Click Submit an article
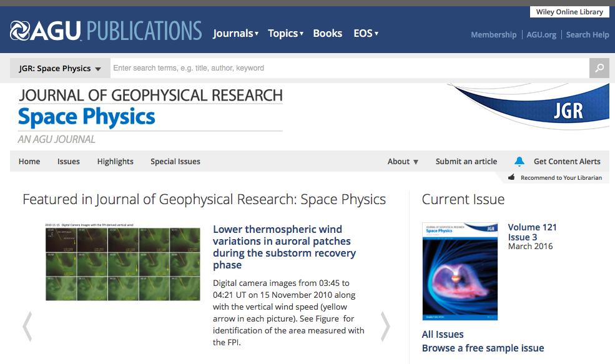 tap(466, 162)
